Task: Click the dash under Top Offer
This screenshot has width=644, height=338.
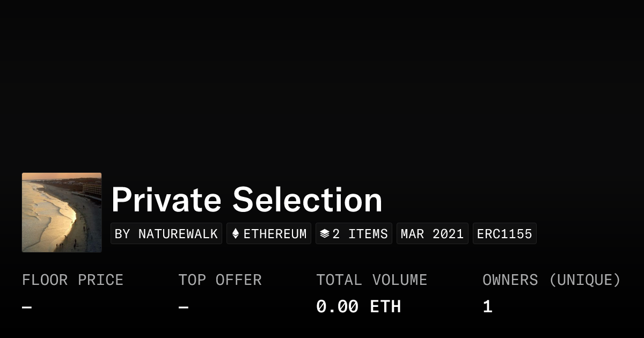Action: pos(184,307)
